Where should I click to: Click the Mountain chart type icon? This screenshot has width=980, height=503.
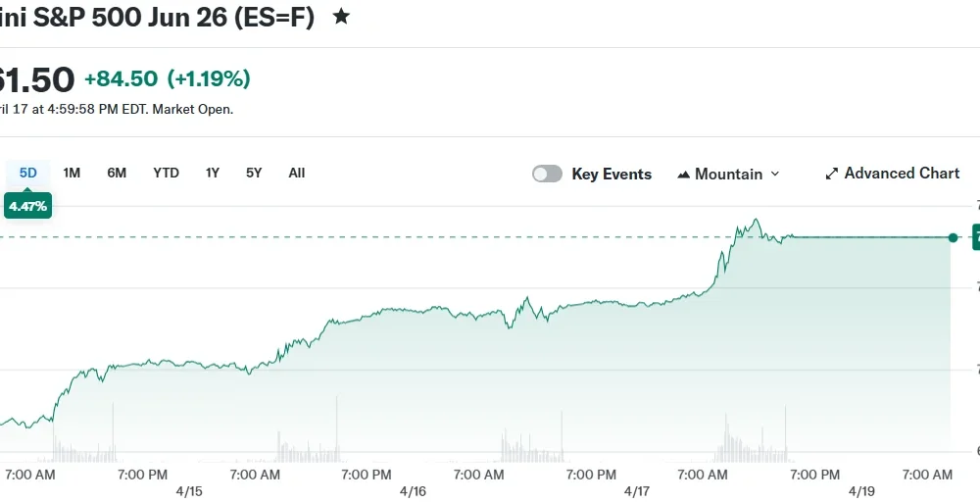click(684, 175)
